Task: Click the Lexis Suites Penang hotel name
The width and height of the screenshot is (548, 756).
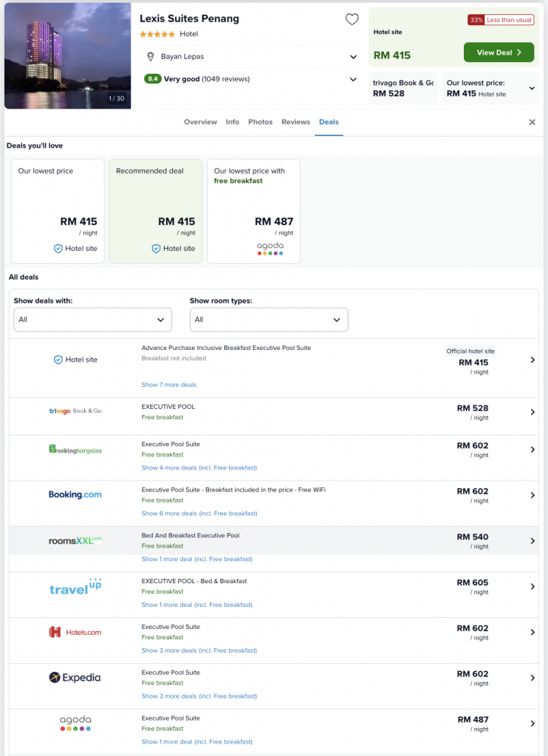Action: point(189,18)
